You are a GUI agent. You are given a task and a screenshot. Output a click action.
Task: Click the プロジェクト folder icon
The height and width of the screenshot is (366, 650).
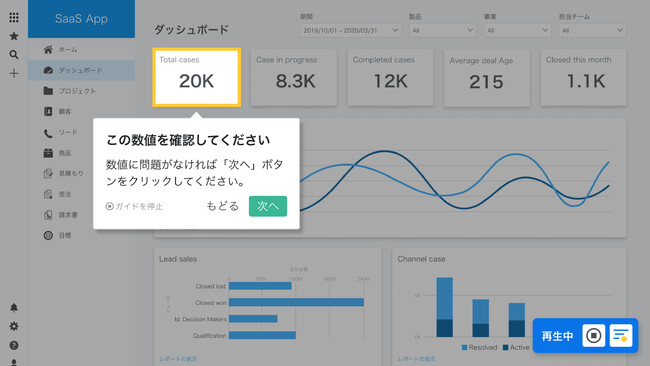[x=48, y=91]
